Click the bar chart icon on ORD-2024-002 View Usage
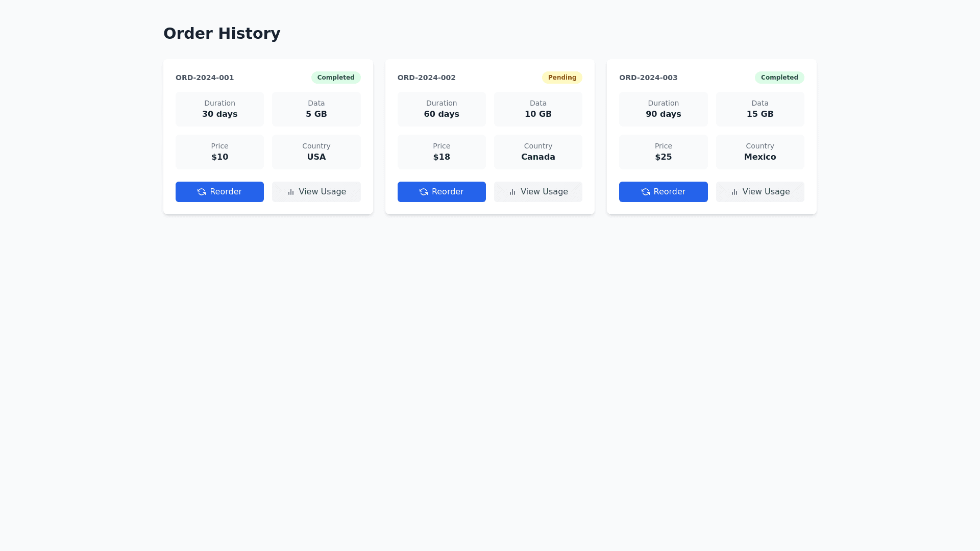The height and width of the screenshot is (551, 980). [x=512, y=192]
